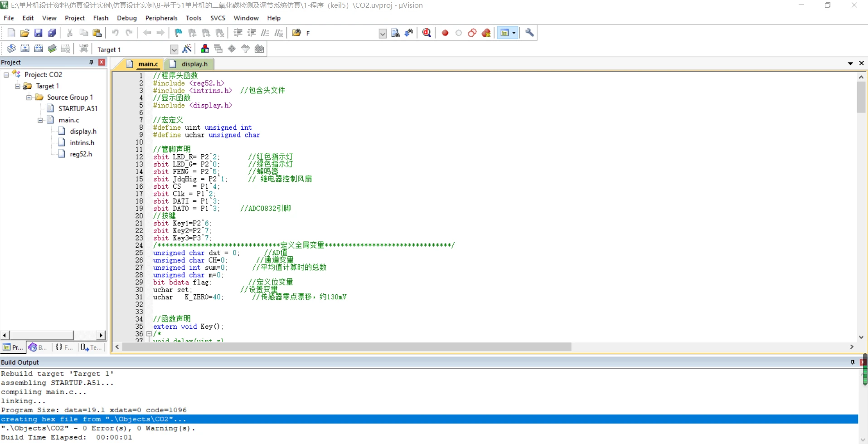Viewport: 868px width, 444px height.
Task: Disable all breakpoints icon
Action: click(x=472, y=33)
